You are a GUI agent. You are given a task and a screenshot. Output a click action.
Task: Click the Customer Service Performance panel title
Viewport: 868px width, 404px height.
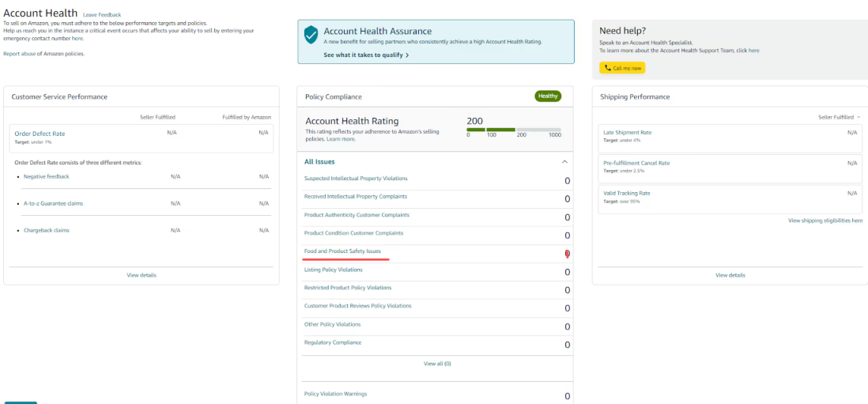tap(59, 96)
